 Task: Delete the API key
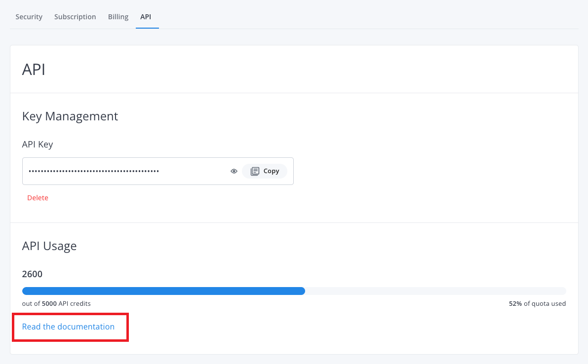pyautogui.click(x=38, y=198)
